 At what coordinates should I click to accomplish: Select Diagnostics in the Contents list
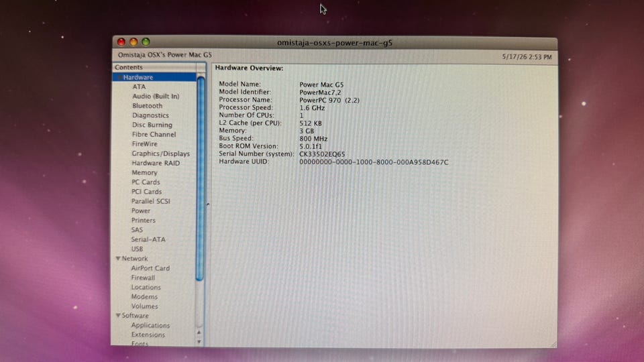pos(150,115)
